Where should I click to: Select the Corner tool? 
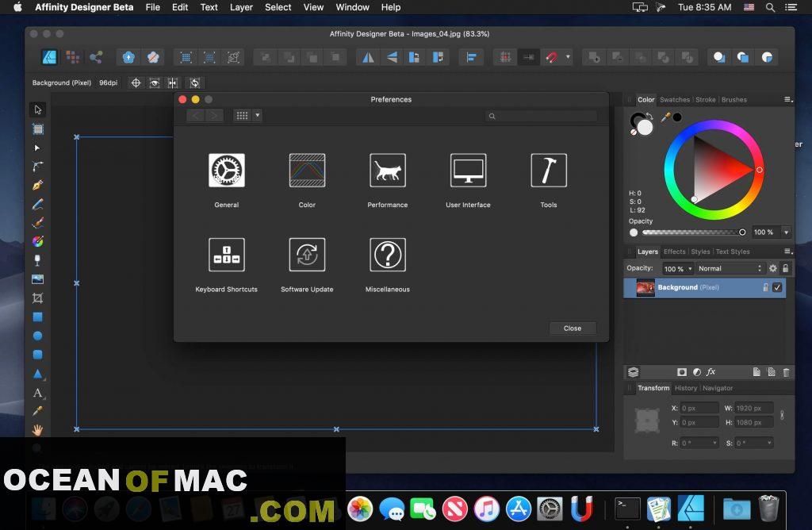tap(37, 167)
